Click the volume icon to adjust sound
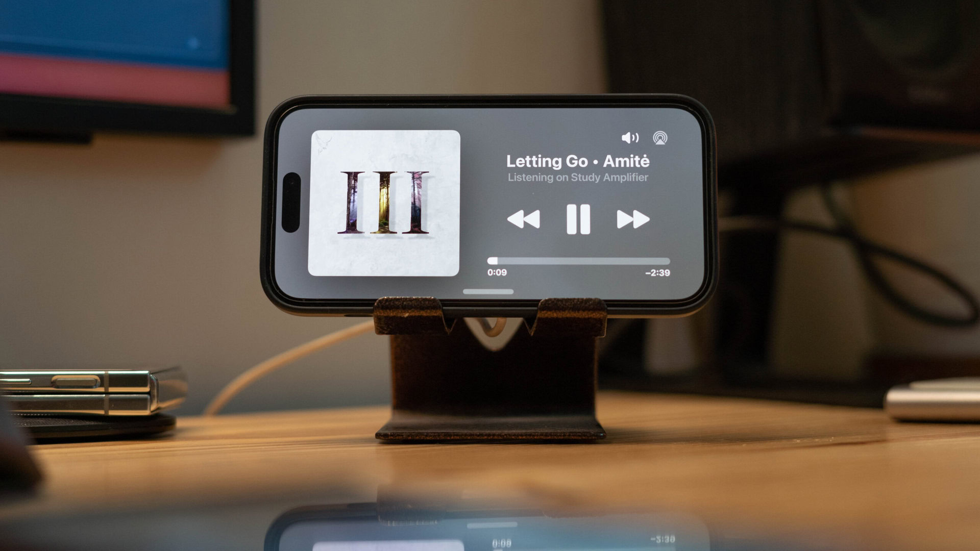Image resolution: width=980 pixels, height=551 pixels. (630, 139)
